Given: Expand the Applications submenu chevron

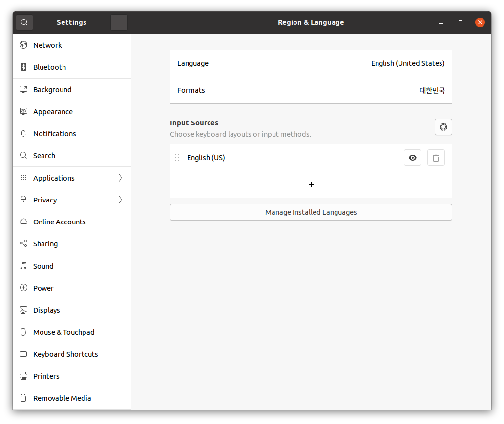Looking at the screenshot, I should [120, 178].
